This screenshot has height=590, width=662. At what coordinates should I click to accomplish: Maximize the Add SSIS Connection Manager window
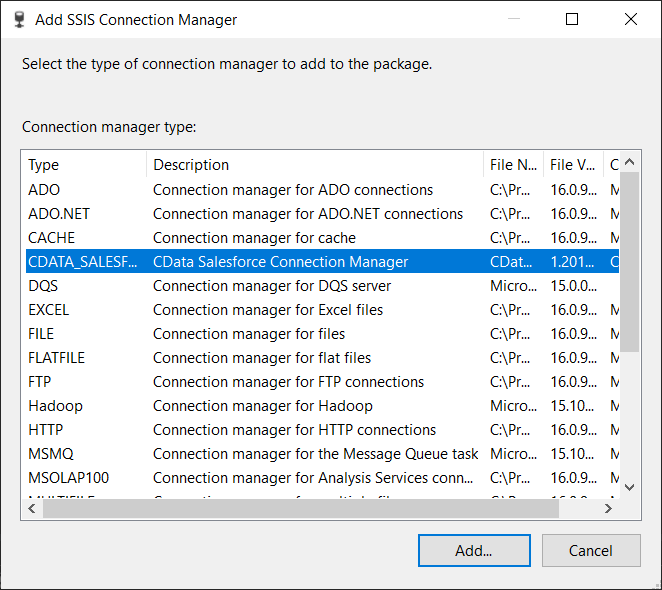572,19
